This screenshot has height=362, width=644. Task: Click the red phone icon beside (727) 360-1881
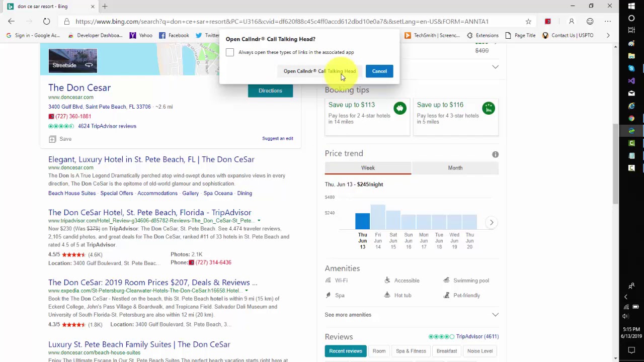51,116
